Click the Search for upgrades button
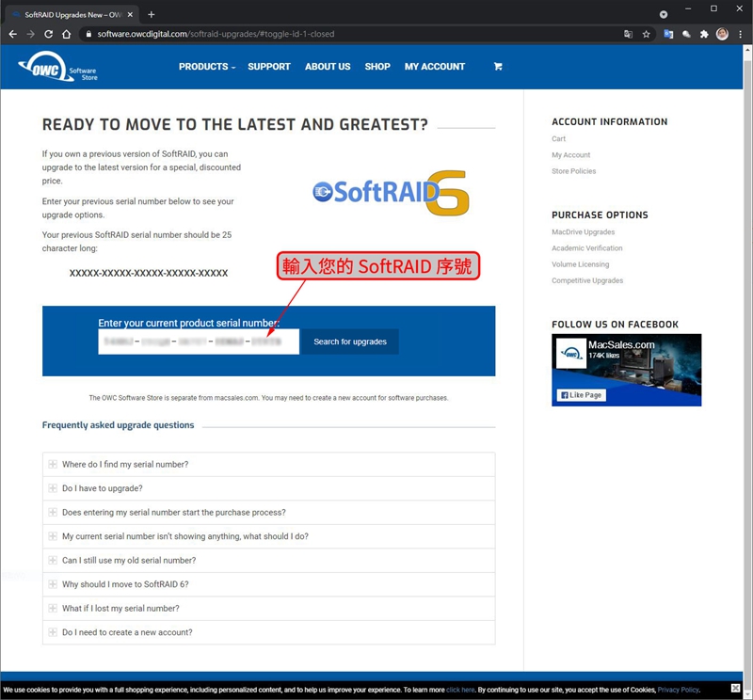 point(349,342)
